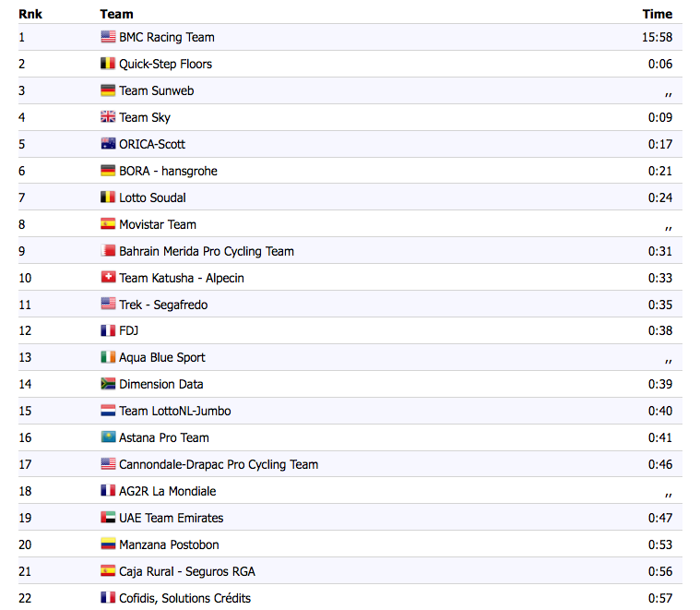Click the Bahrain flag next to Bahrain Merida
This screenshot has width=700, height=610.
[x=108, y=252]
